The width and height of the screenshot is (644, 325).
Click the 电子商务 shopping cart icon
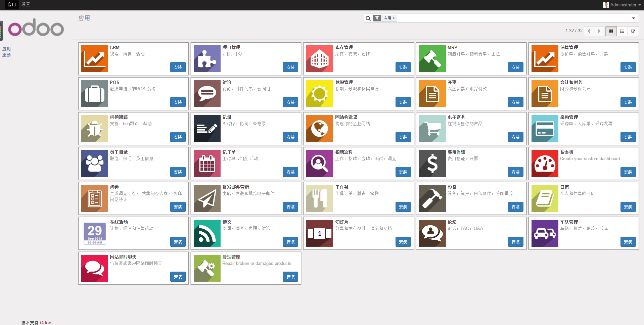click(x=432, y=129)
